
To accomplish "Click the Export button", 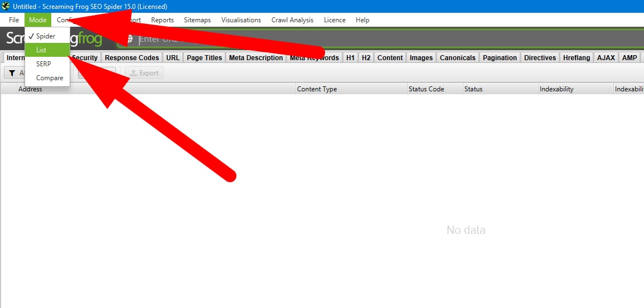I will (x=144, y=73).
